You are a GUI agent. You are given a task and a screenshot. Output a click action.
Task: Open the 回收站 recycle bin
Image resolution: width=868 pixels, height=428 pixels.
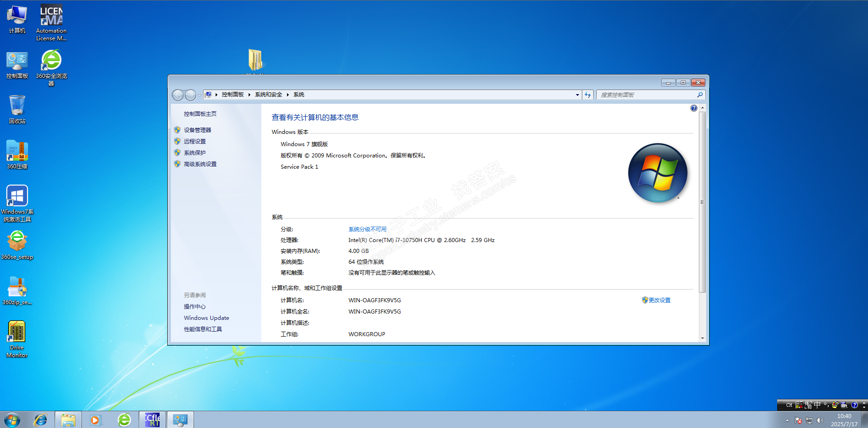(17, 109)
